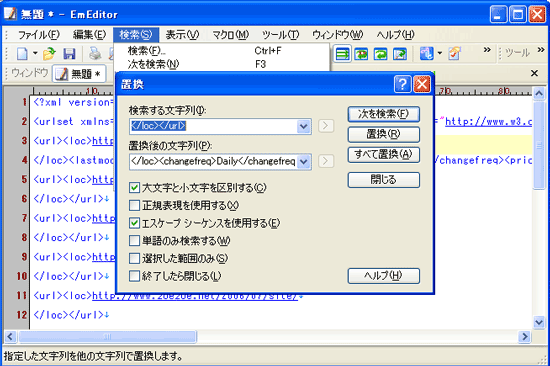Open the 置換後の文字列 dropdown list
This screenshot has height=366, width=550.
point(303,161)
